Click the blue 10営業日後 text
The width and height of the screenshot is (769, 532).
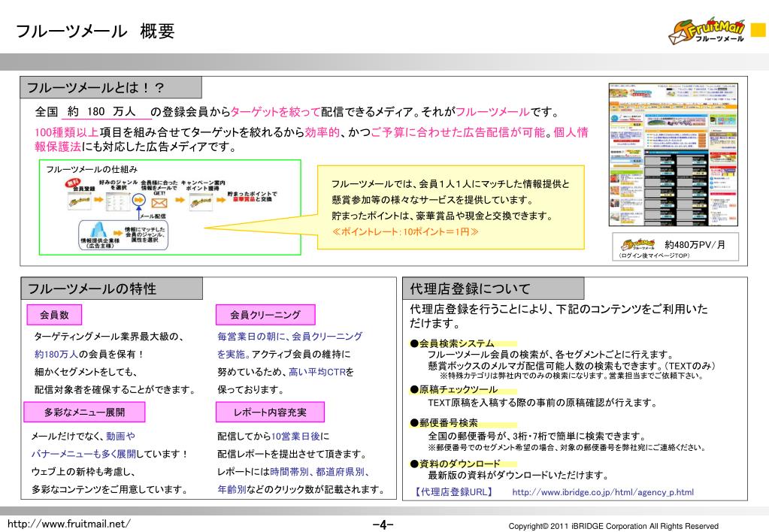[x=295, y=436]
